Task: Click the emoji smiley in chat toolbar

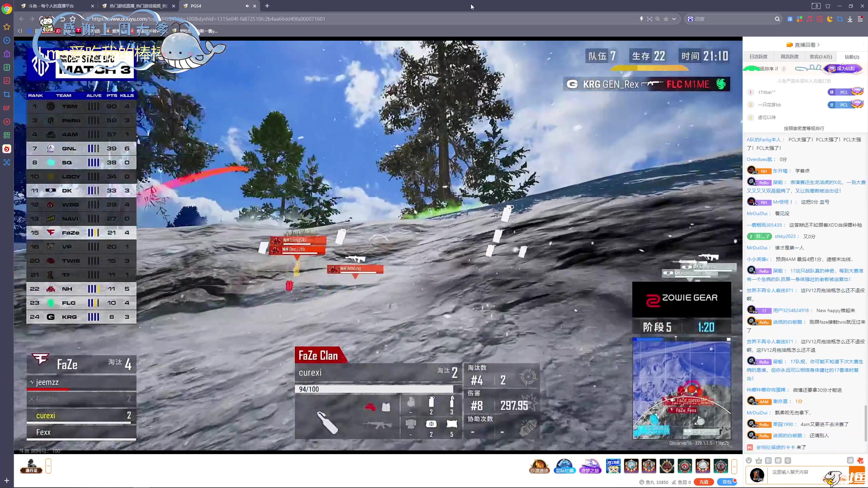Action: [x=749, y=460]
